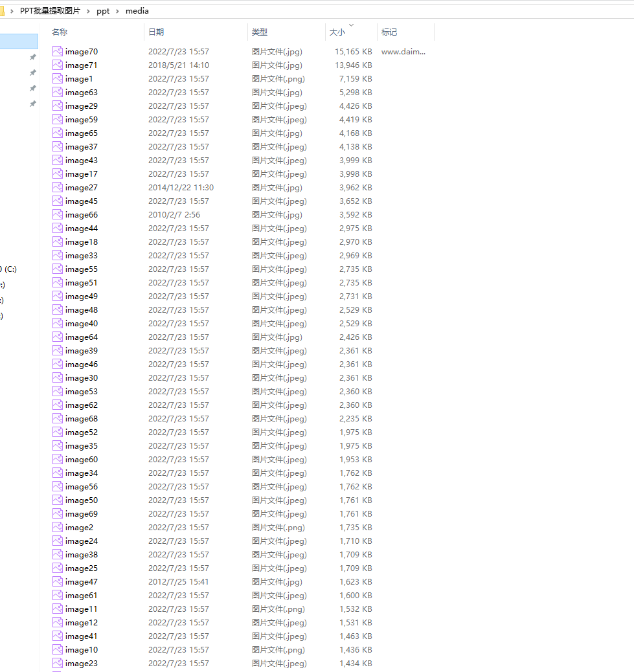Click the image48 file icon
The image size is (634, 672).
point(58,310)
